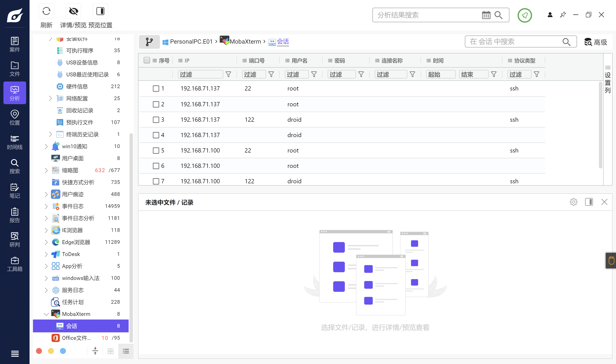The height and width of the screenshot is (364, 616).
Task: Toggle the select-all header checkbox
Action: coord(147,60)
